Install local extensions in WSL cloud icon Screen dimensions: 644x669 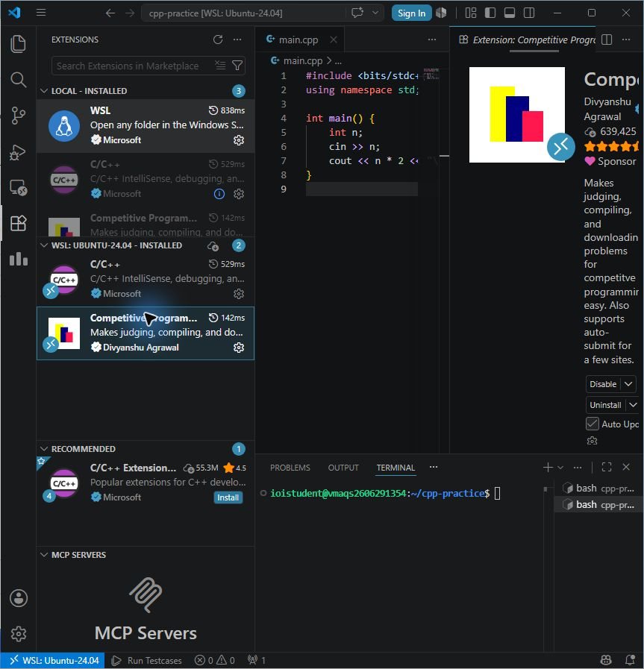213,246
